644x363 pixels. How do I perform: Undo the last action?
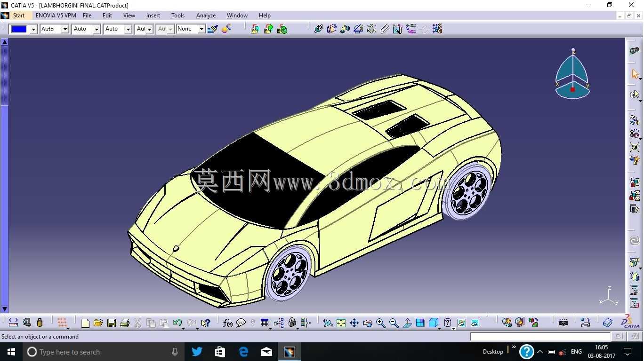[177, 323]
